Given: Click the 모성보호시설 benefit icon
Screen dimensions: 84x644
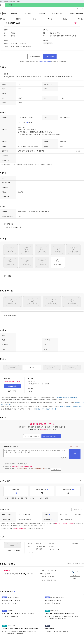Looking at the screenshot, I should [x=42, y=262].
